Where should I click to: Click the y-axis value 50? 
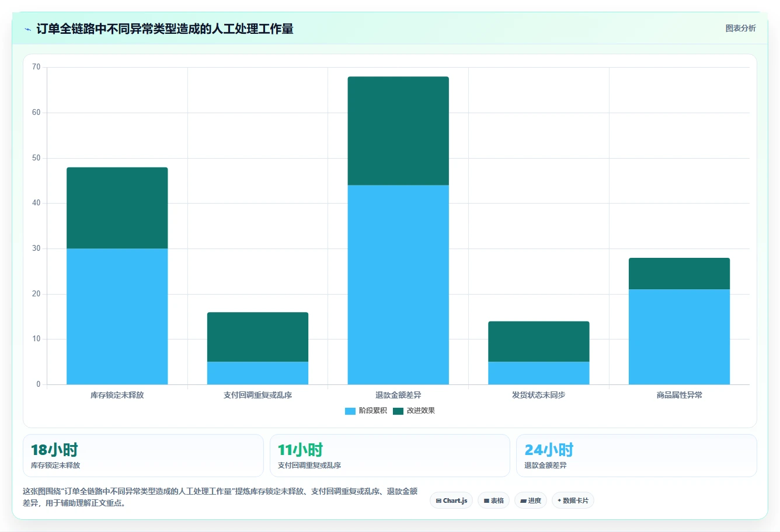click(36, 158)
